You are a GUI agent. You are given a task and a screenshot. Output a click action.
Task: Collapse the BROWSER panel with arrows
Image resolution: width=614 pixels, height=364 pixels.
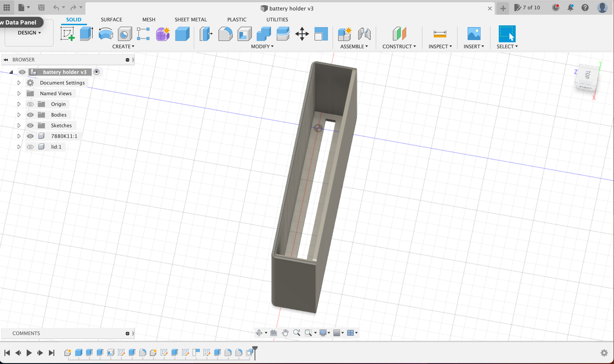(6, 60)
